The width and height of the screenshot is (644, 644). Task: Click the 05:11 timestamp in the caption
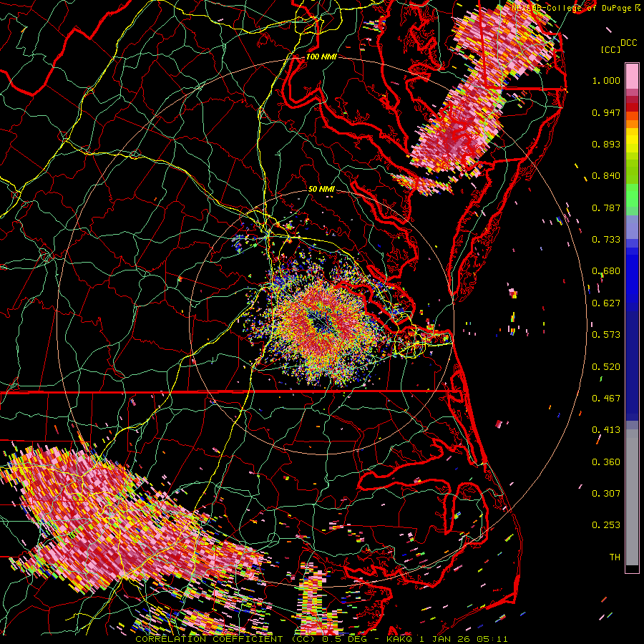492,639
